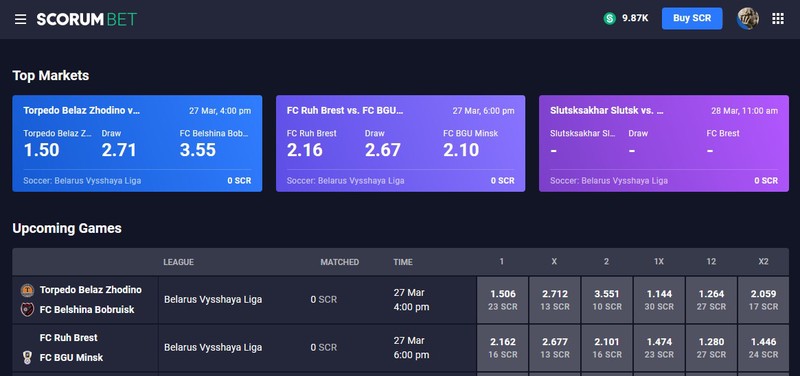This screenshot has height=376, width=800.
Task: Open the Slutsksakhar Slutsk top market card
Action: pyautogui.click(x=664, y=143)
